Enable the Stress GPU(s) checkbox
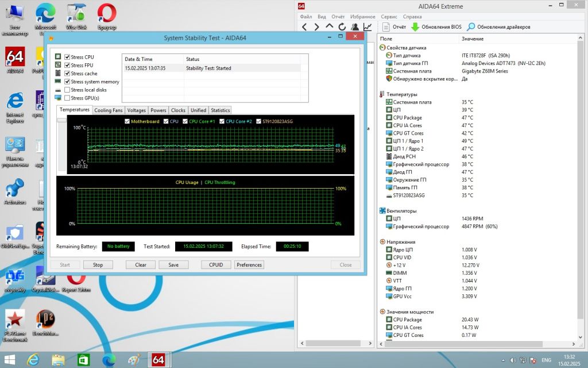 pyautogui.click(x=67, y=98)
